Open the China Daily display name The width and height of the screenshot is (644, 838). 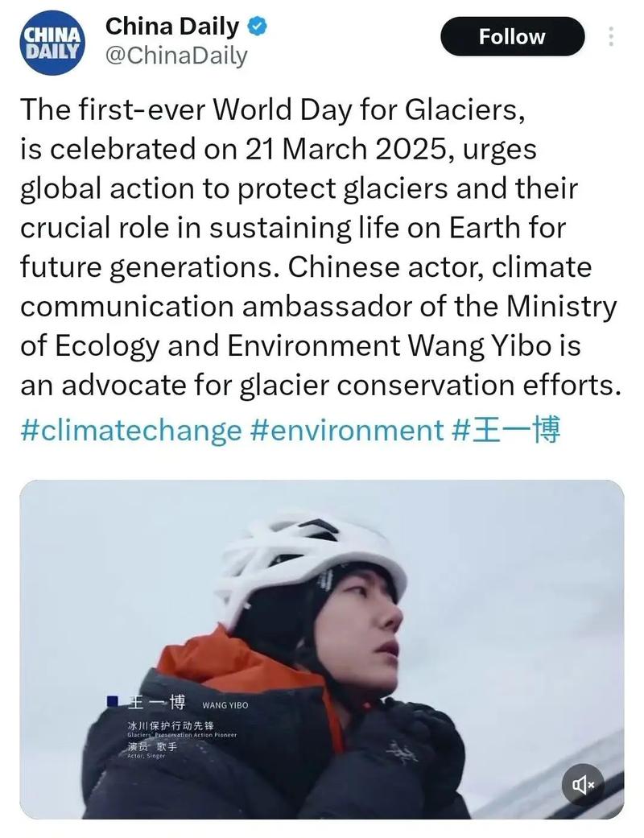pos(172,26)
